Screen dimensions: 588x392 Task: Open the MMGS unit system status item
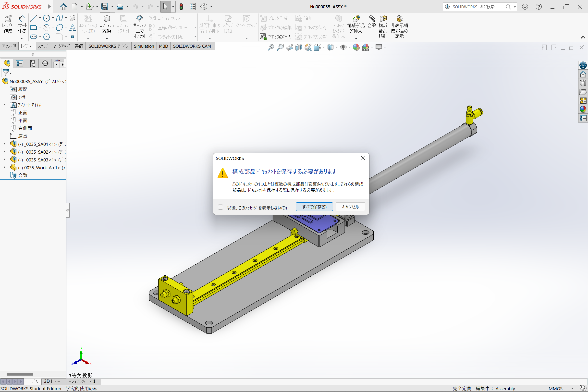[x=555, y=389]
